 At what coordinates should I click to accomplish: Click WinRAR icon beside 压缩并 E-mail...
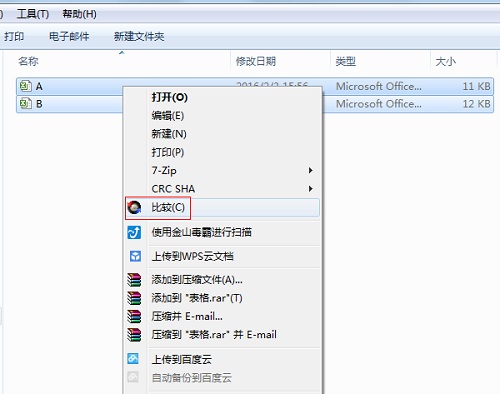pyautogui.click(x=134, y=316)
